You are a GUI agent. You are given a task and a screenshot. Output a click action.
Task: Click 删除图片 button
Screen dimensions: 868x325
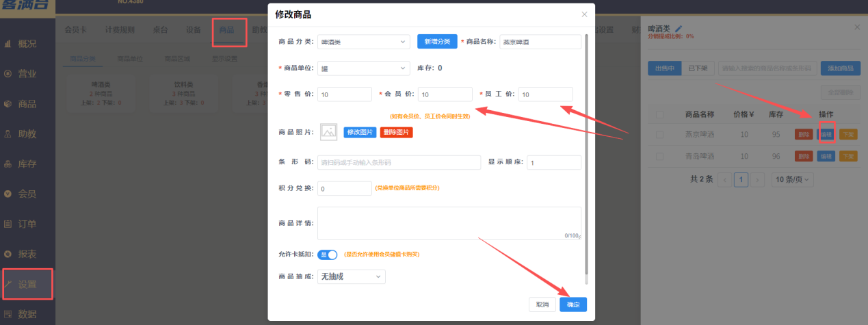tap(396, 132)
